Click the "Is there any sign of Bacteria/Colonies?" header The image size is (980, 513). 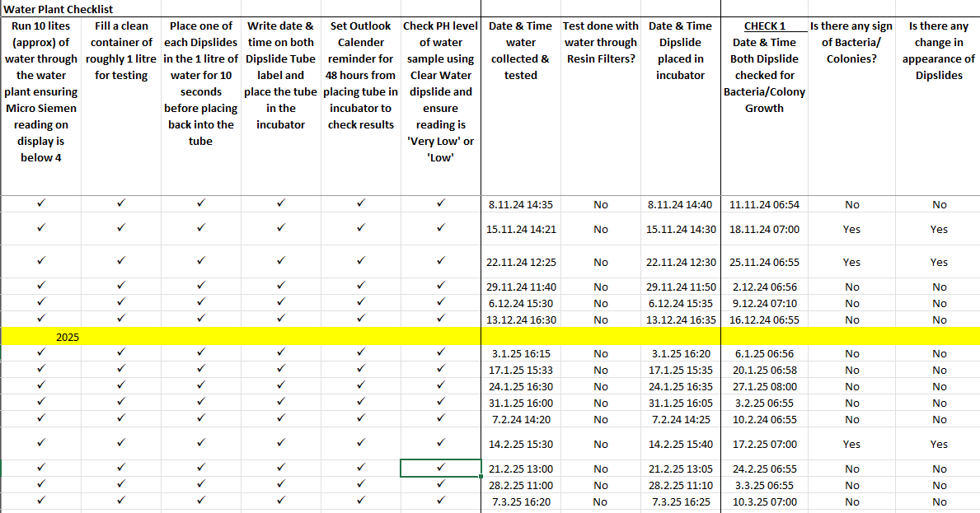(851, 42)
